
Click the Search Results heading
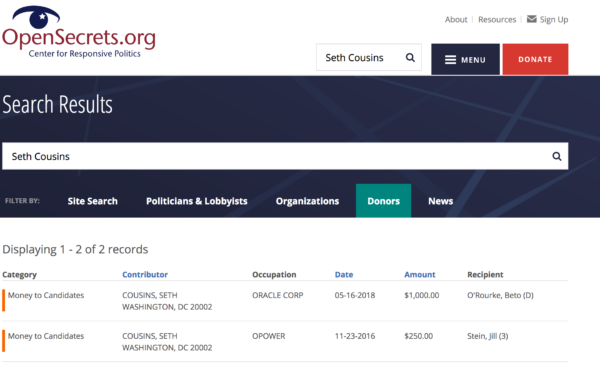pyautogui.click(x=57, y=104)
